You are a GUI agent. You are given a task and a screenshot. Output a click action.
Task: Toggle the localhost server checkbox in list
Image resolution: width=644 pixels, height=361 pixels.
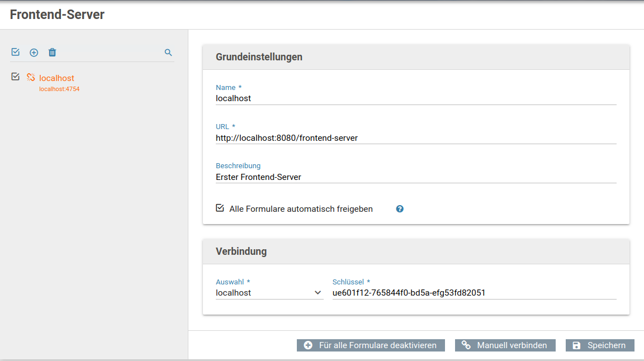click(16, 77)
